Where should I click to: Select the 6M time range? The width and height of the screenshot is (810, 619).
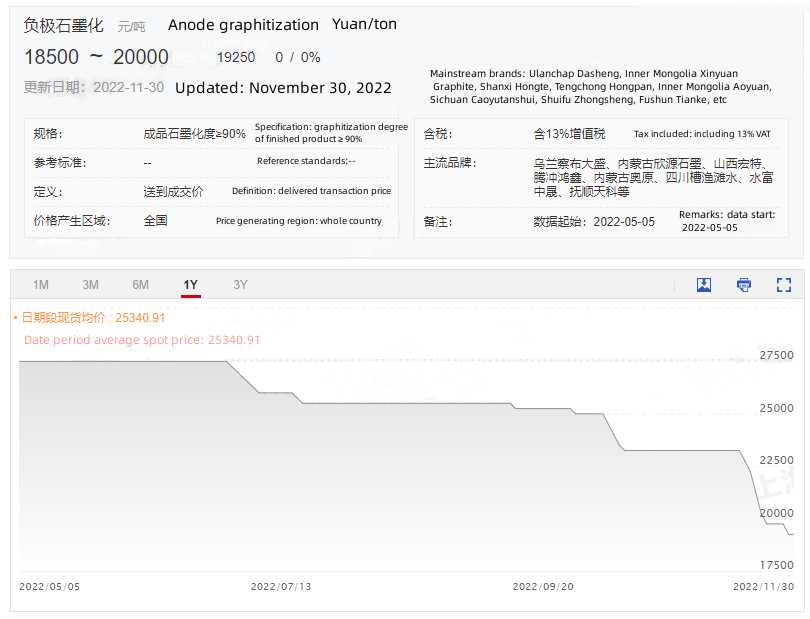(x=141, y=285)
